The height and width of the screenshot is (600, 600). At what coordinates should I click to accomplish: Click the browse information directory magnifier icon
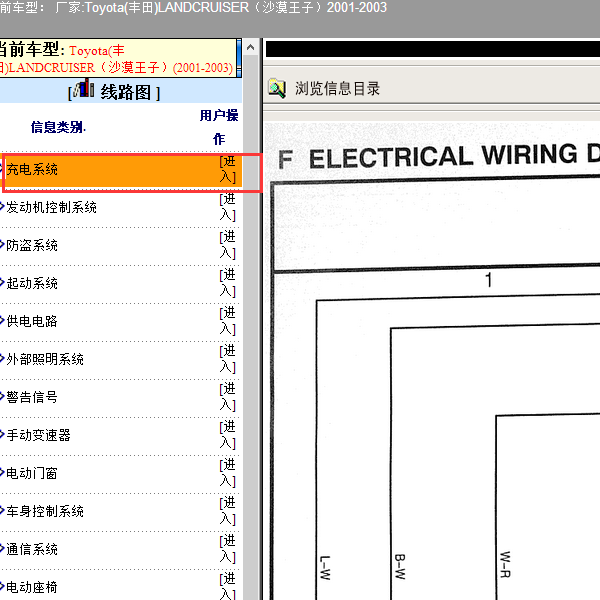pyautogui.click(x=277, y=88)
